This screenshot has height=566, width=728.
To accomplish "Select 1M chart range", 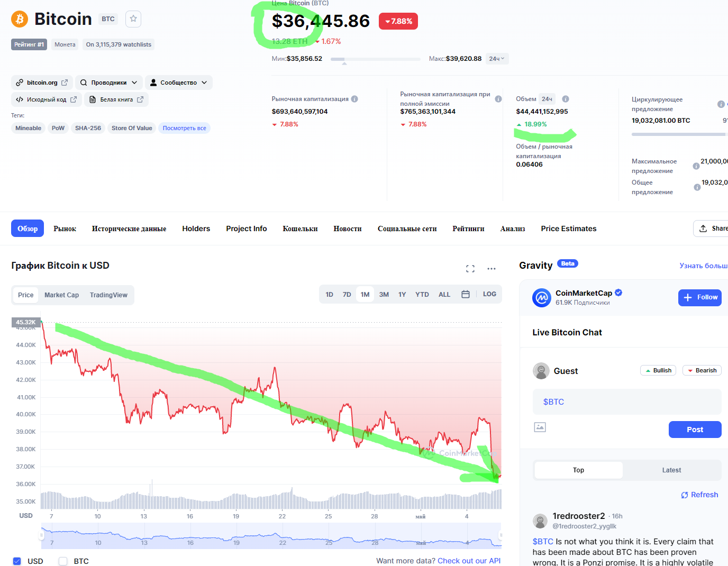I will [x=365, y=295].
